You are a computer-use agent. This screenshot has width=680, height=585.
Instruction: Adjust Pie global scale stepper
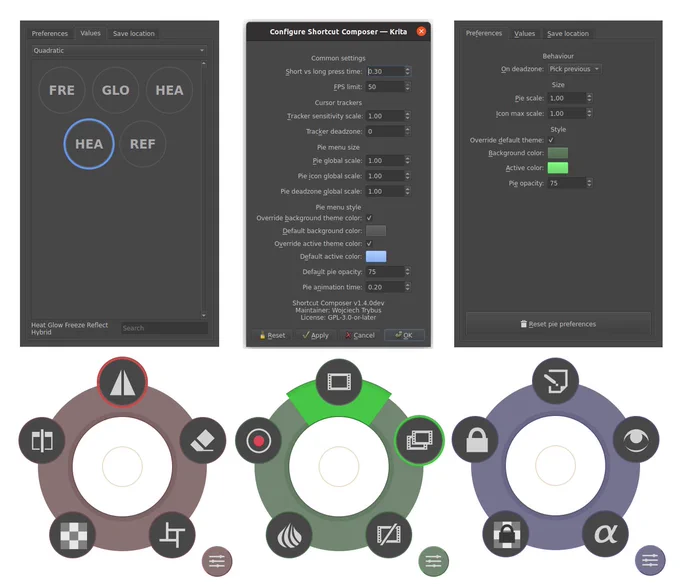click(x=407, y=160)
